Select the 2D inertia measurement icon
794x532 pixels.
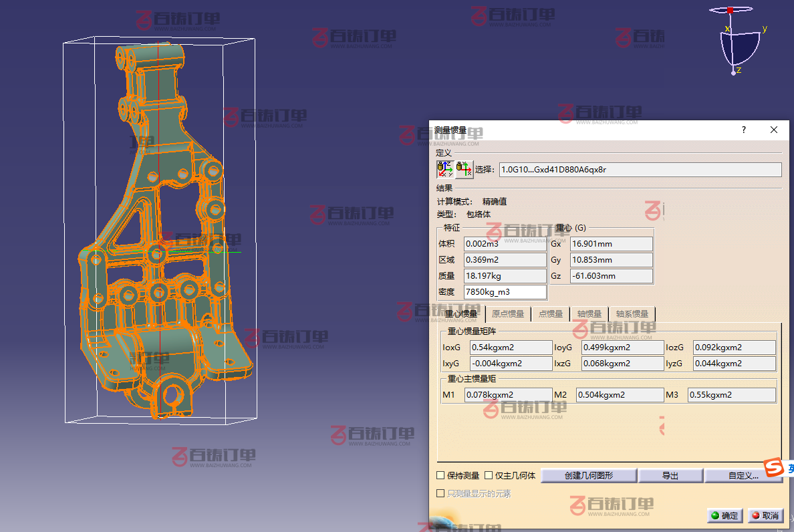465,169
